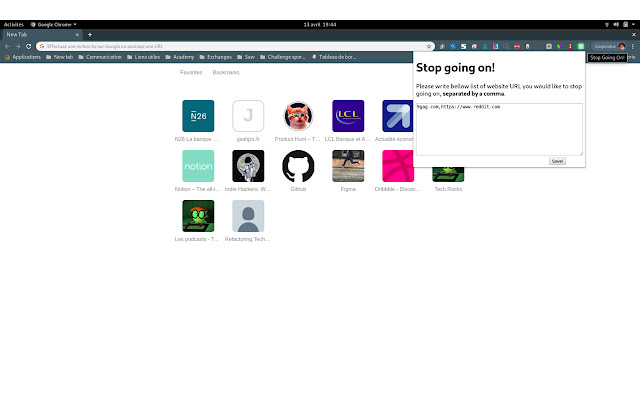This screenshot has width=640, height=400.
Task: Click the red round stop-sign extension icon
Action: [517, 47]
